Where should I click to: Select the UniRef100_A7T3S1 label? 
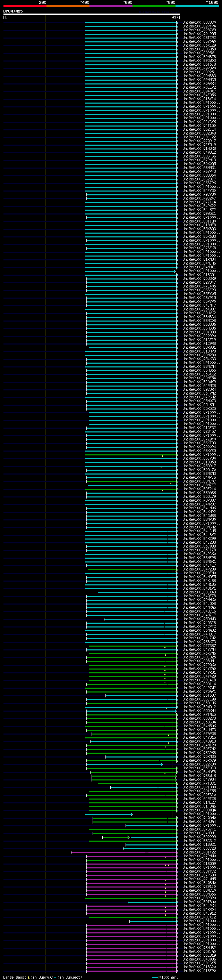pos(199,783)
